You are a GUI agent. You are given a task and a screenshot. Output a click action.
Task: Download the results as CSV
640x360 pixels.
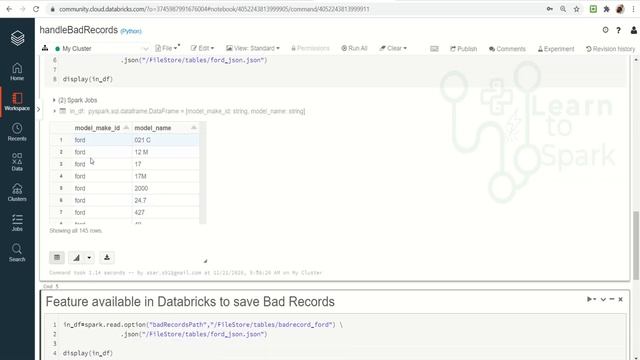tap(107, 258)
